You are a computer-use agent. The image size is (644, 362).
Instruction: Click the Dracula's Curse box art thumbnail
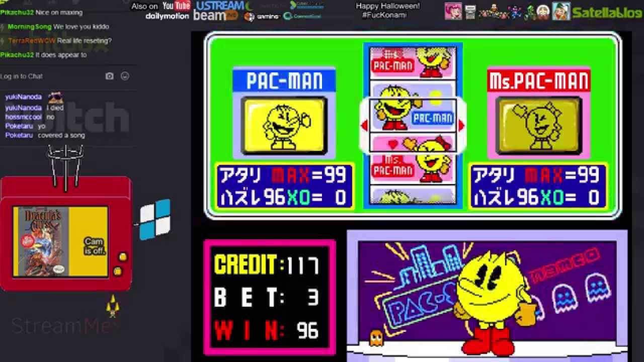point(43,241)
